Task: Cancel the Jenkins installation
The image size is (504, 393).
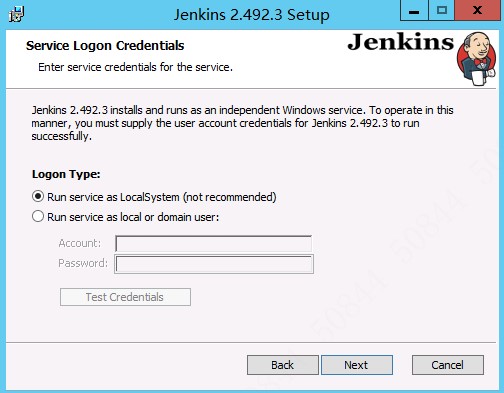Action: [x=448, y=365]
